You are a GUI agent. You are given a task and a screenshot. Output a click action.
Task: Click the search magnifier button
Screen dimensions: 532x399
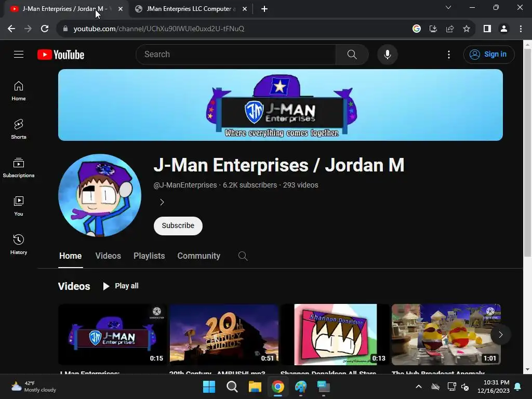pyautogui.click(x=352, y=54)
